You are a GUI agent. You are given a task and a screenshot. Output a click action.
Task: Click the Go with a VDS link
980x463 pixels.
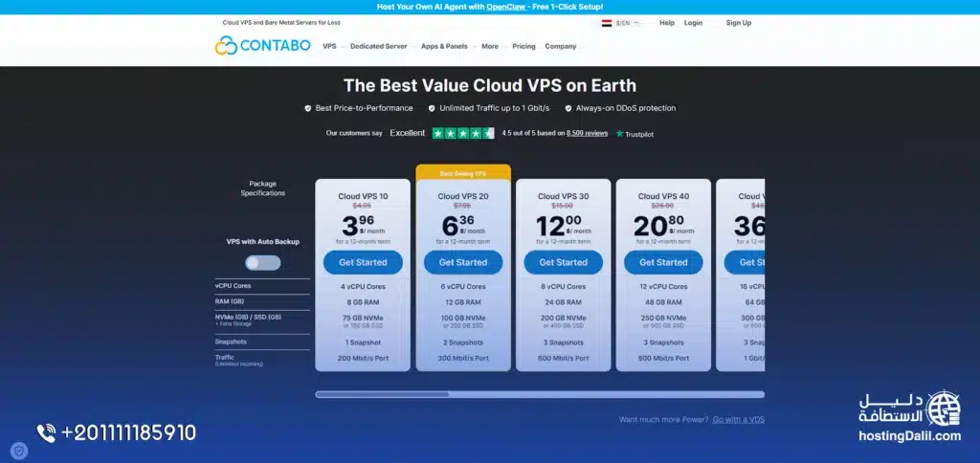tap(738, 419)
